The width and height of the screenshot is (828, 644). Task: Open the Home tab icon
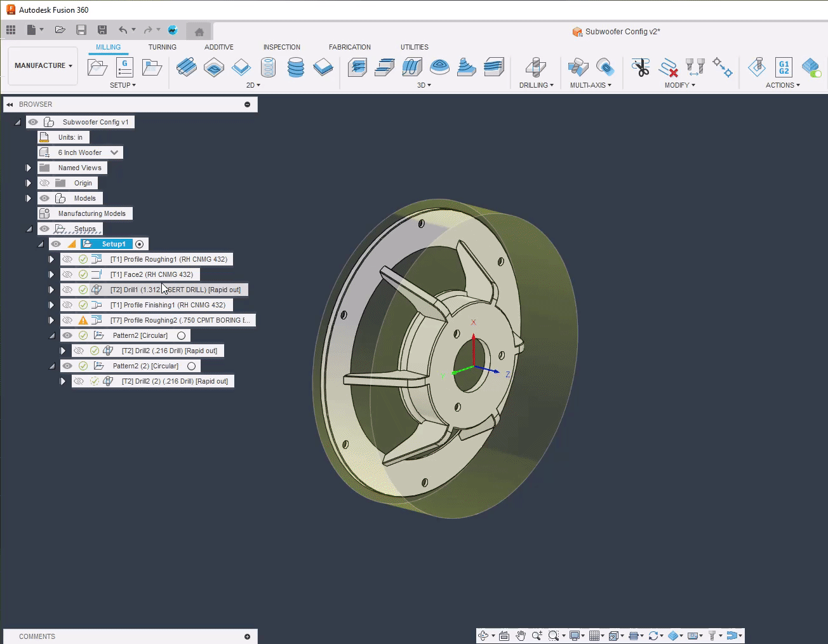point(199,32)
